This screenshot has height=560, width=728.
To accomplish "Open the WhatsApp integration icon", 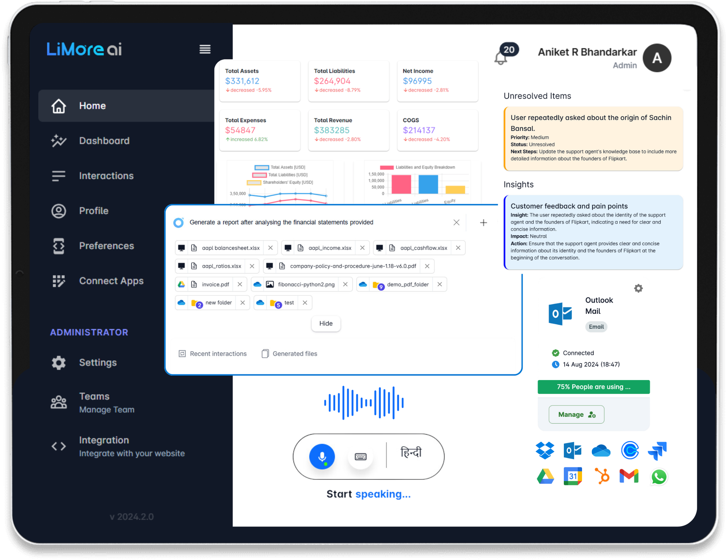I will 659,477.
